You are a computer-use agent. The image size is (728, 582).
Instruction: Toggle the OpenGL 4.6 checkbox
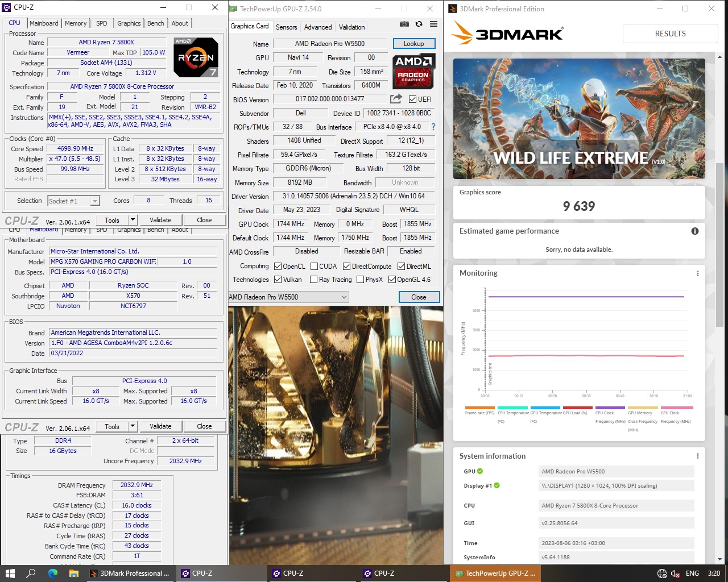392,279
